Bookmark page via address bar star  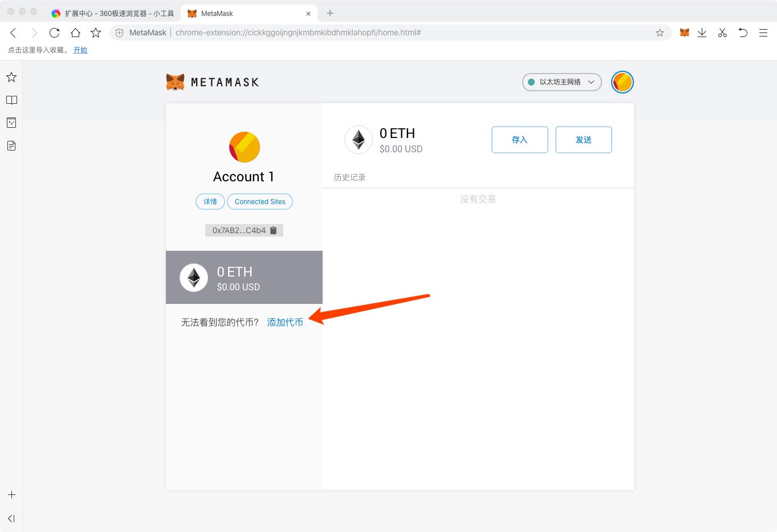(x=660, y=33)
